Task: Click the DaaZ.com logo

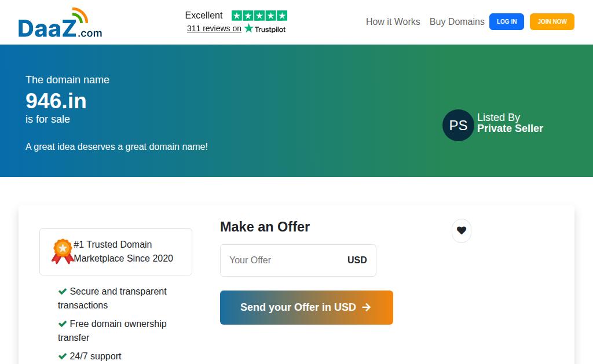Action: 60,23
